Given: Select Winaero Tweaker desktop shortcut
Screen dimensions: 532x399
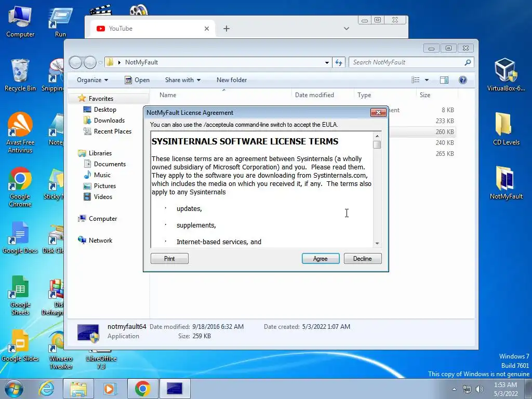Looking at the screenshot, I should point(60,350).
